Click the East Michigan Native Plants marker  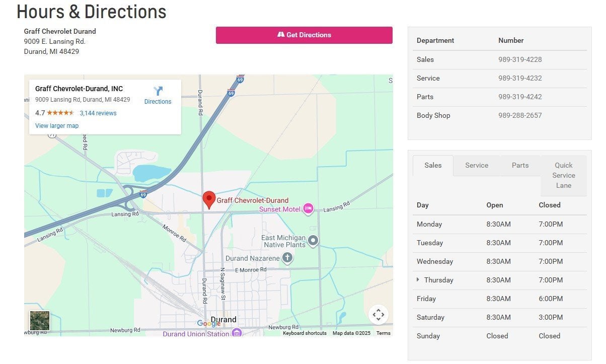(313, 241)
